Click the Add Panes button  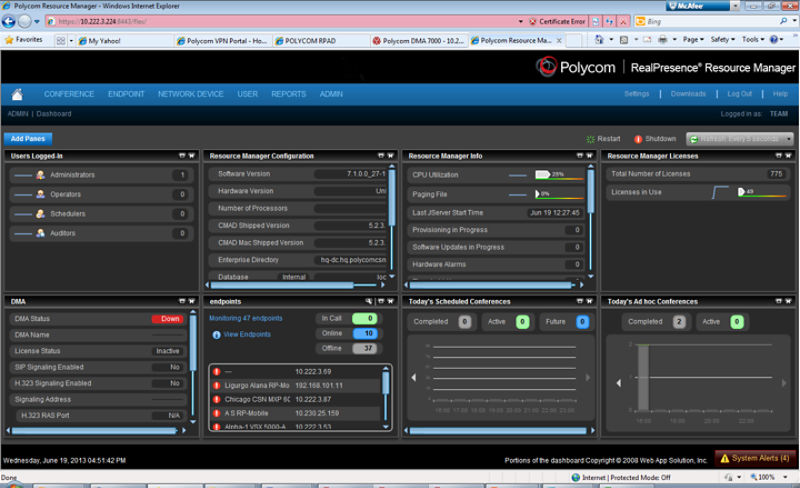coord(28,139)
